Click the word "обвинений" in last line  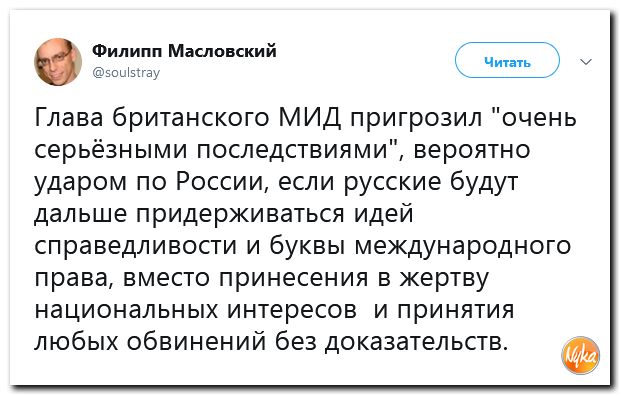click(197, 341)
